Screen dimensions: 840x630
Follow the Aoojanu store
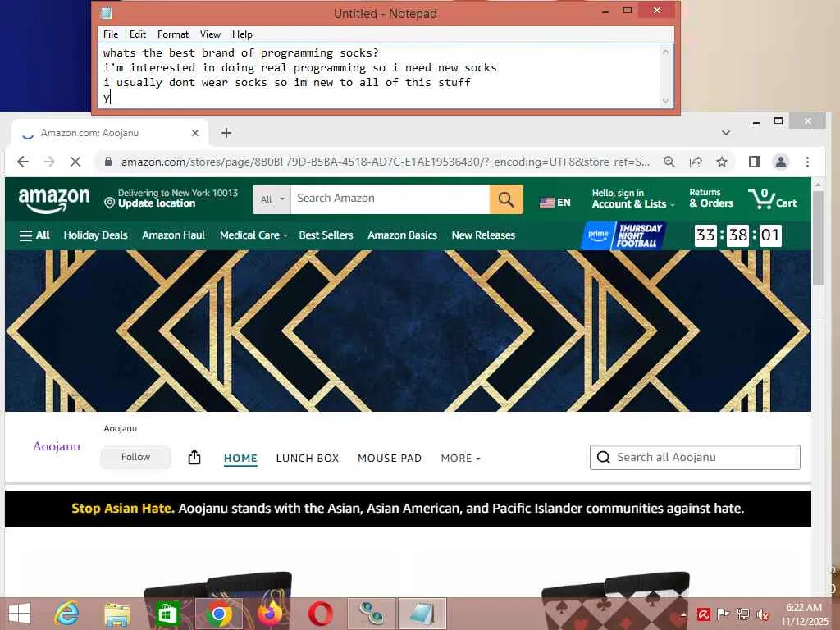point(135,457)
